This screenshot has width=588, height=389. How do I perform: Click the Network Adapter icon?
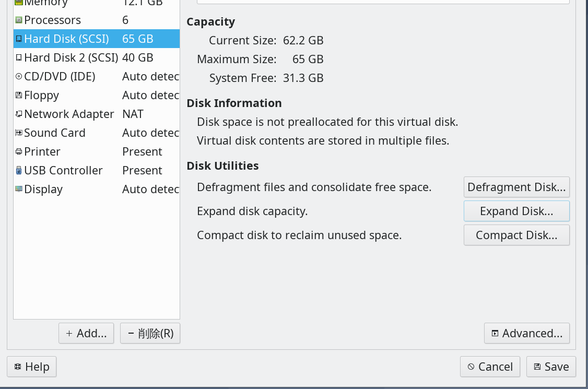[19, 114]
